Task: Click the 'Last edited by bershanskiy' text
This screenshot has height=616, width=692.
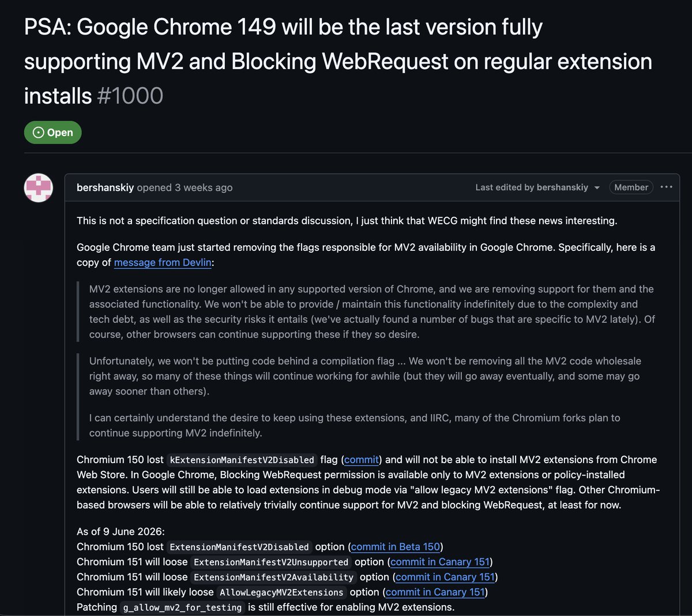Action: pos(532,187)
